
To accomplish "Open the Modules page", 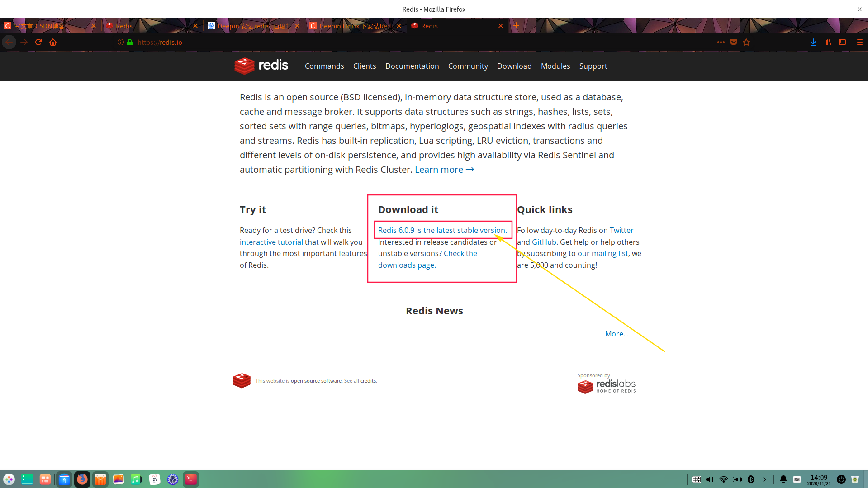I will tap(555, 66).
